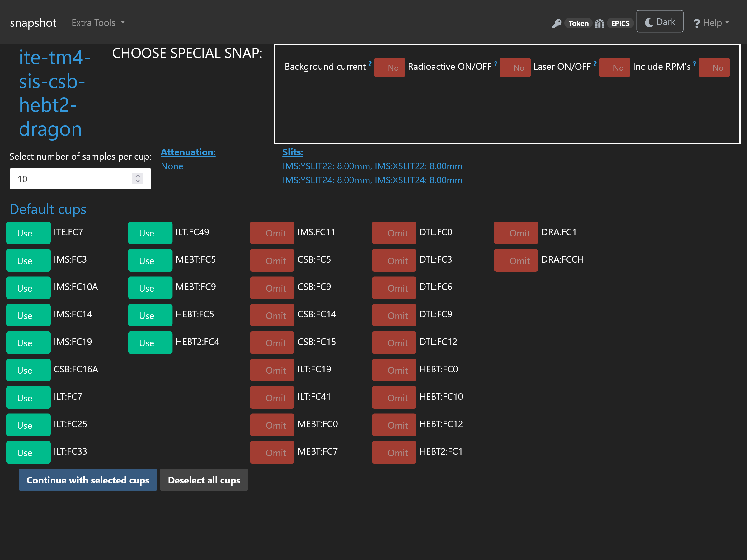
Task: Toggle Use button for HEBT2:FC4
Action: click(x=146, y=342)
